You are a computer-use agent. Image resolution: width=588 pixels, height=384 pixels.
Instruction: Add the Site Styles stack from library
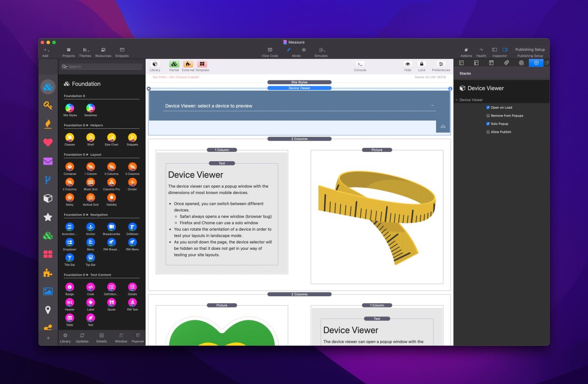click(70, 108)
